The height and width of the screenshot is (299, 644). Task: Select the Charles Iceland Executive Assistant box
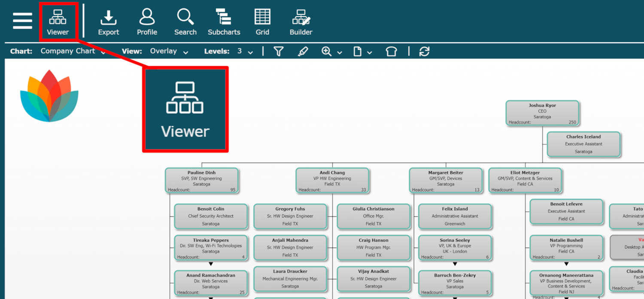583,144
